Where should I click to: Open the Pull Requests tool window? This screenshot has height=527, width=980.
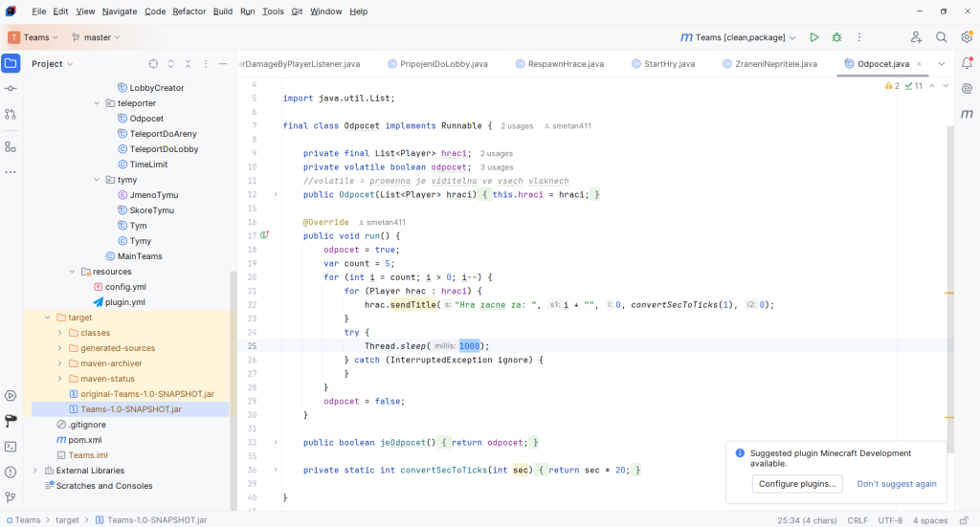click(x=11, y=114)
